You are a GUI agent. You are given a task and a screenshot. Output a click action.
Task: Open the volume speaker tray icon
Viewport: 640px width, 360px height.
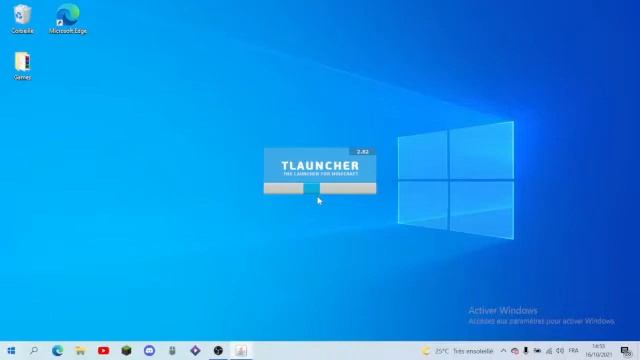pos(560,351)
